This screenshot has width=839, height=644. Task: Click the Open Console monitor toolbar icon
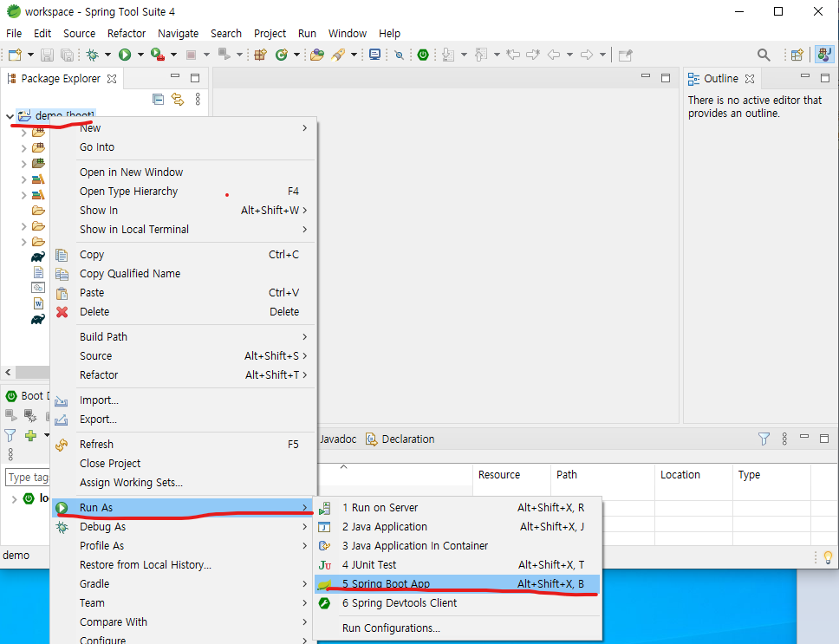pos(375,55)
